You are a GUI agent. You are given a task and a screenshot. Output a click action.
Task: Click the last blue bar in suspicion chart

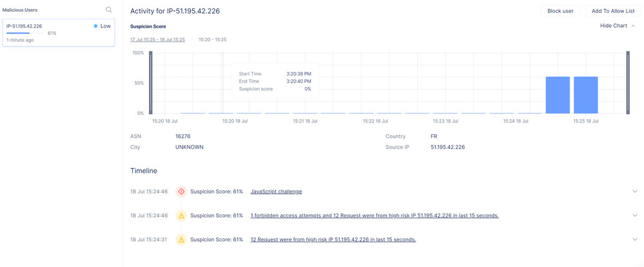tap(585, 95)
